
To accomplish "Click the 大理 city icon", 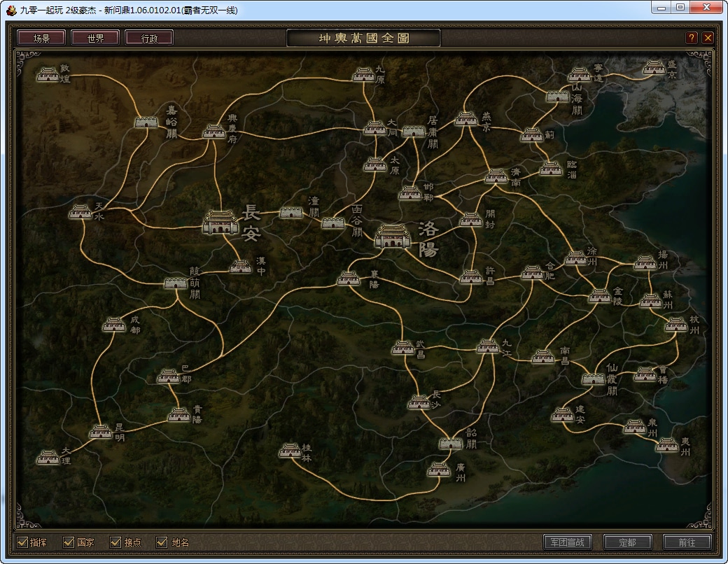I will (x=48, y=457).
